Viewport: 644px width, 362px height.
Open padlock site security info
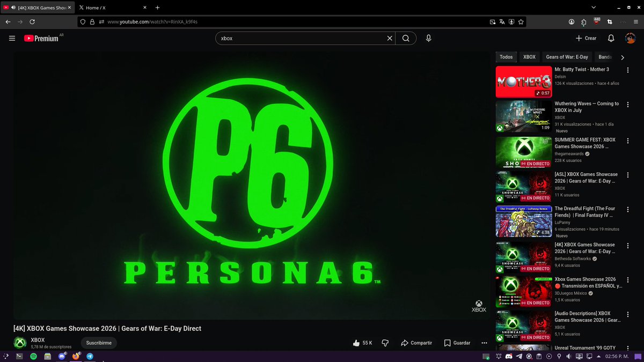(x=92, y=21)
